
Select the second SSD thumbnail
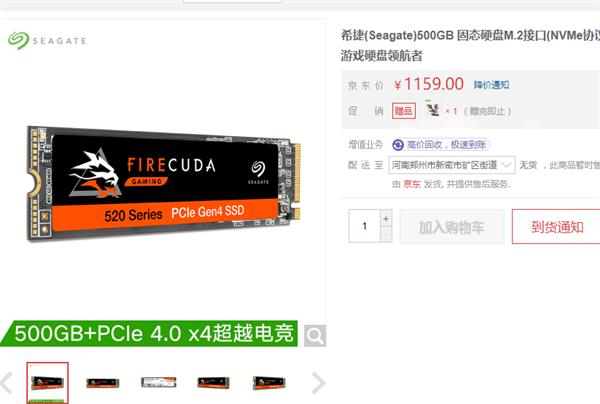[103, 383]
